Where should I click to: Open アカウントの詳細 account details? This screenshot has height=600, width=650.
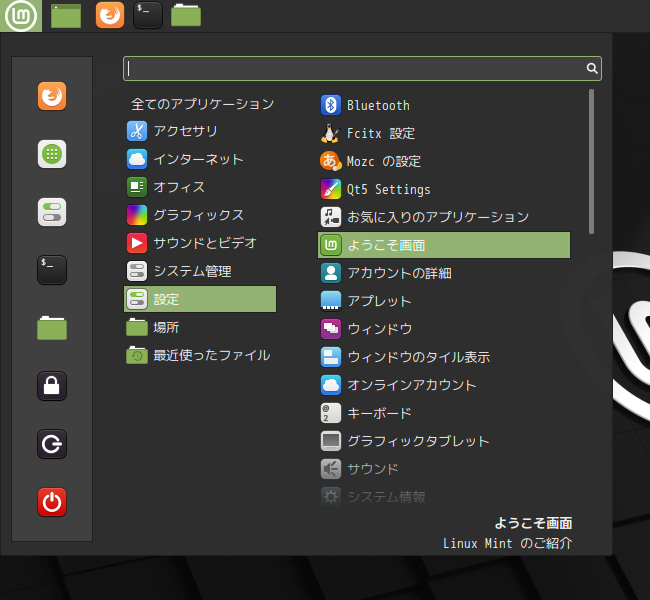444,273
